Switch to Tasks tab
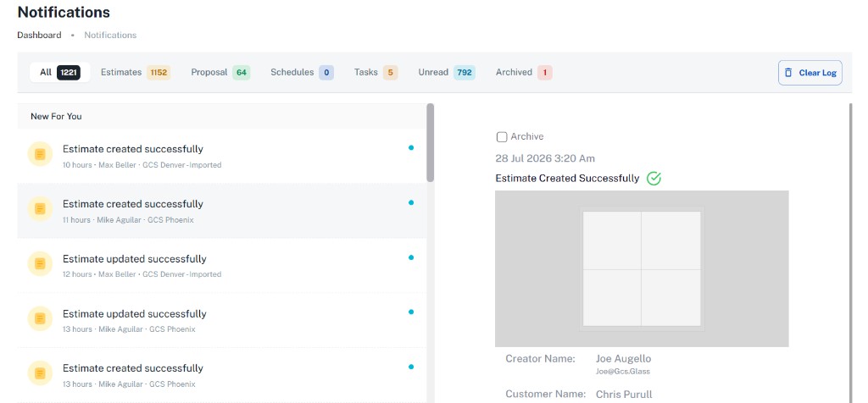The width and height of the screenshot is (868, 403). point(376,73)
